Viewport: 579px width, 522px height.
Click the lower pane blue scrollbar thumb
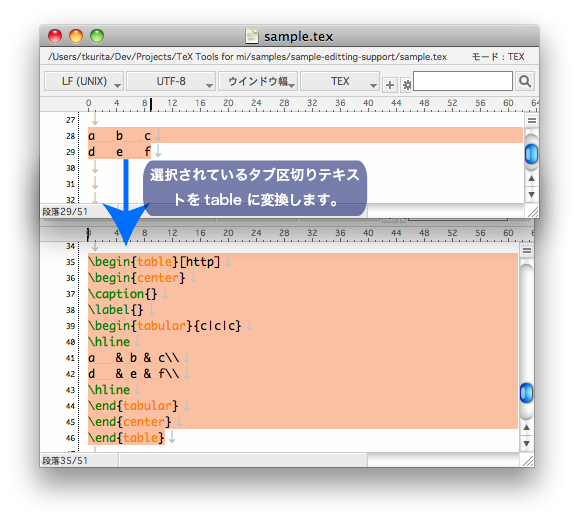[x=527, y=393]
